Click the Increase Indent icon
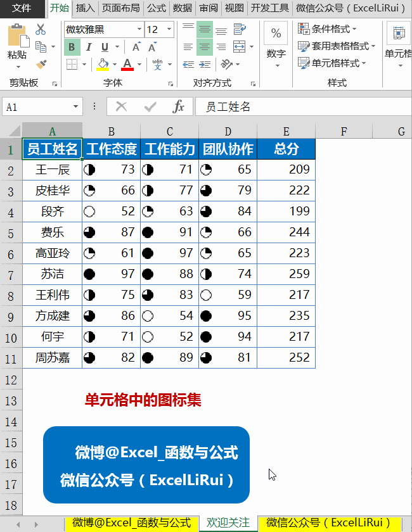The image size is (412, 532). (205, 65)
